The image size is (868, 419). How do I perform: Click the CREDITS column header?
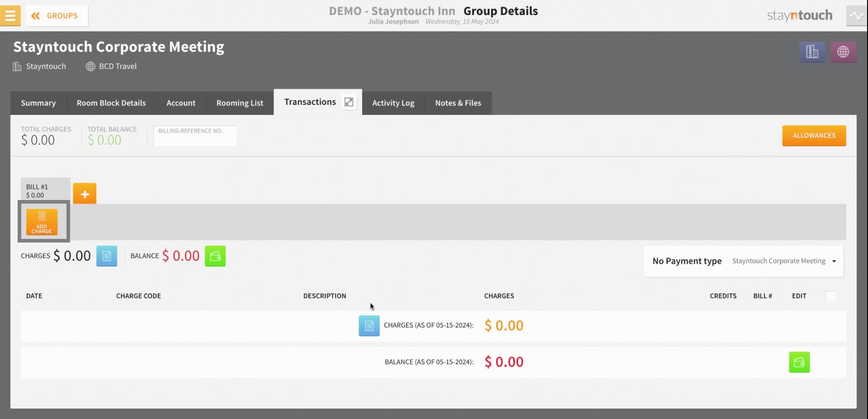click(x=723, y=296)
